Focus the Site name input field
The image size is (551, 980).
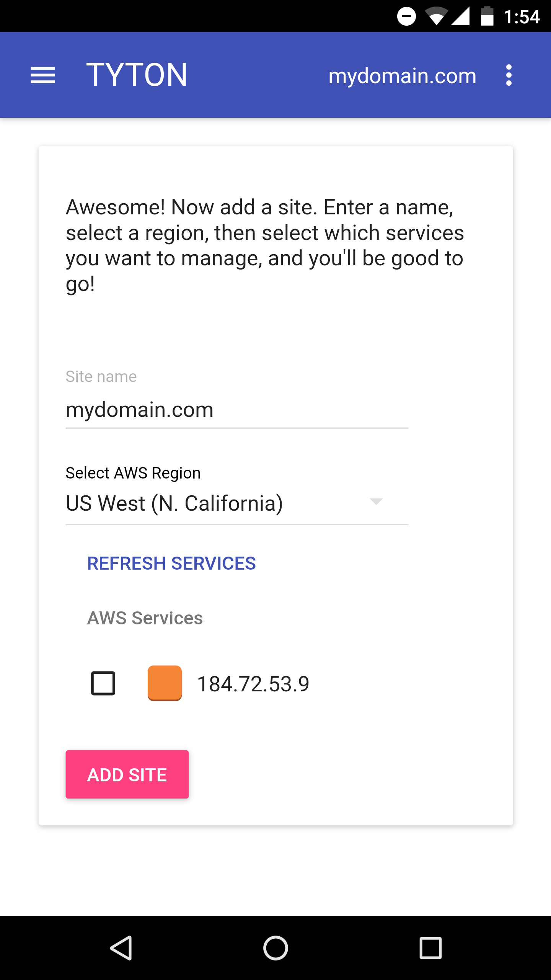[236, 410]
